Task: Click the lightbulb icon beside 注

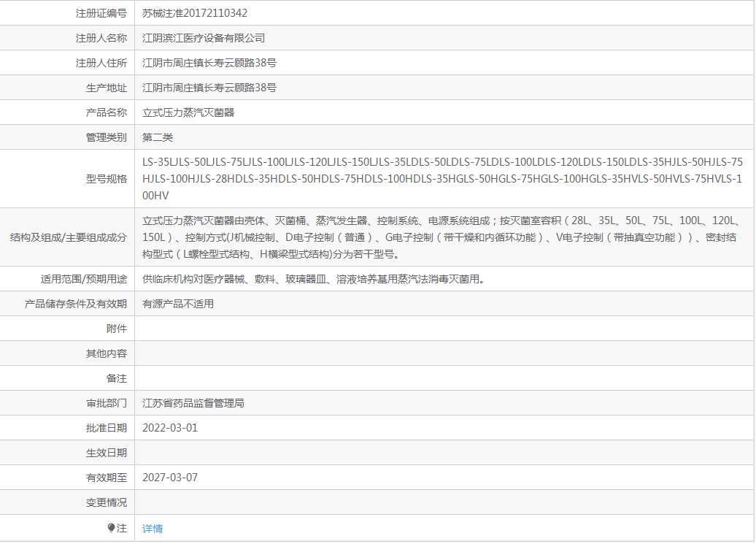Action: click(112, 528)
